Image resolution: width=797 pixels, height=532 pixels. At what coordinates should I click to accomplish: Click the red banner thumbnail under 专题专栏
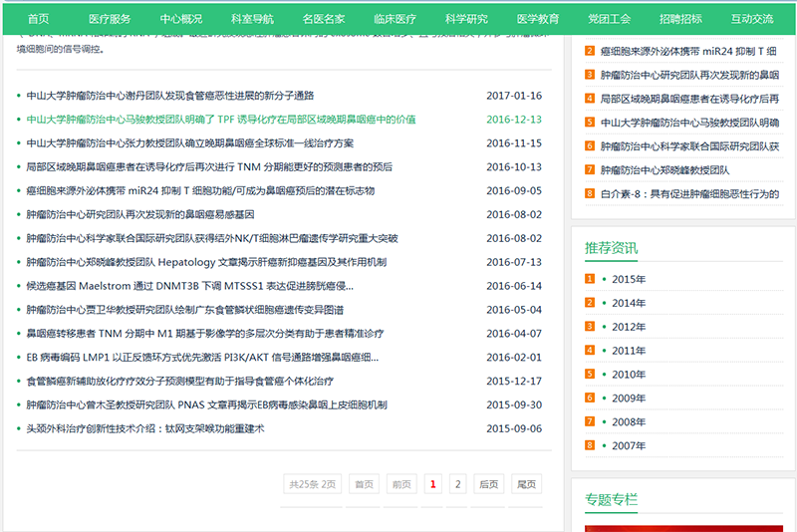[x=683, y=528]
